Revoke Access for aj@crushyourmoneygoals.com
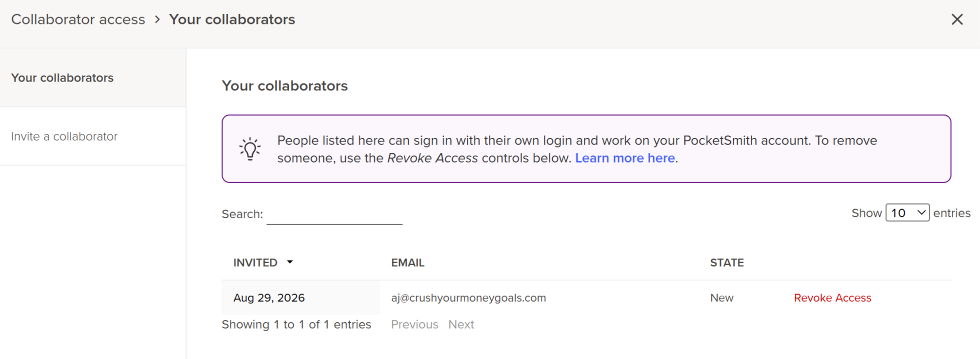 (x=832, y=298)
